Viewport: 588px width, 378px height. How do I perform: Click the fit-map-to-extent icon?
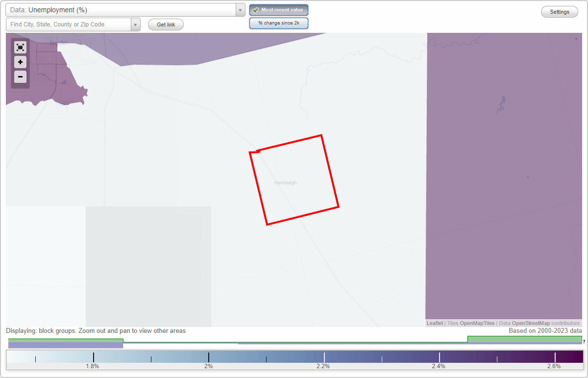point(20,47)
